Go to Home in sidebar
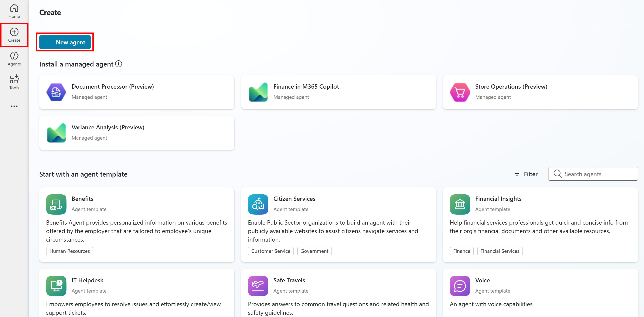Screen dimensions: 644x317 click(14, 11)
